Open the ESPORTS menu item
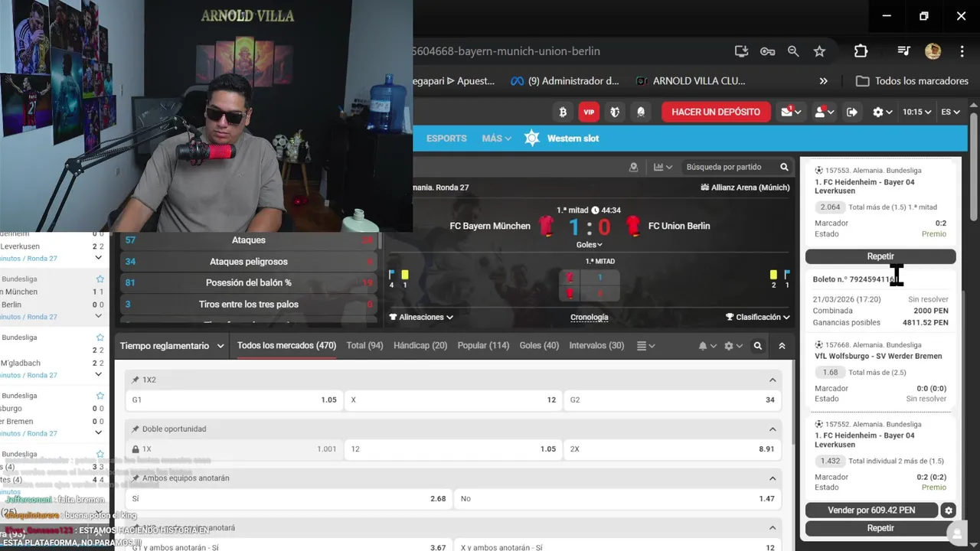Screen dimensions: 980x551 [446, 139]
